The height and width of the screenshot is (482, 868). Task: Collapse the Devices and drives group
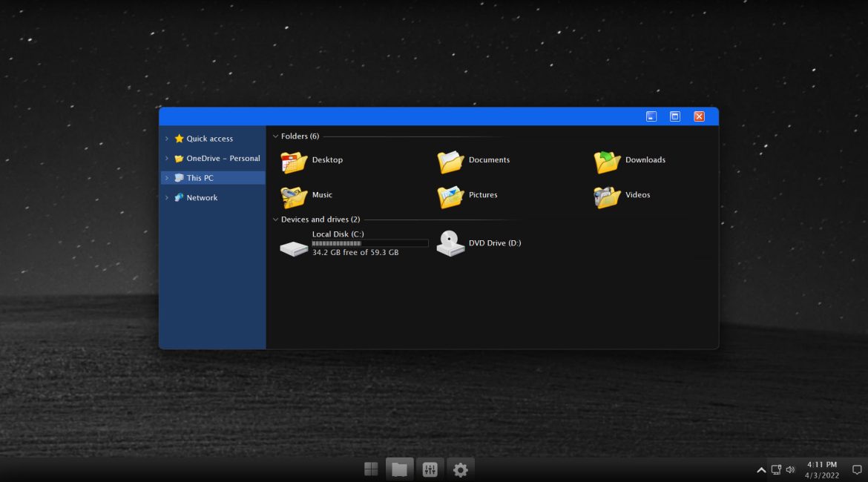coord(275,219)
